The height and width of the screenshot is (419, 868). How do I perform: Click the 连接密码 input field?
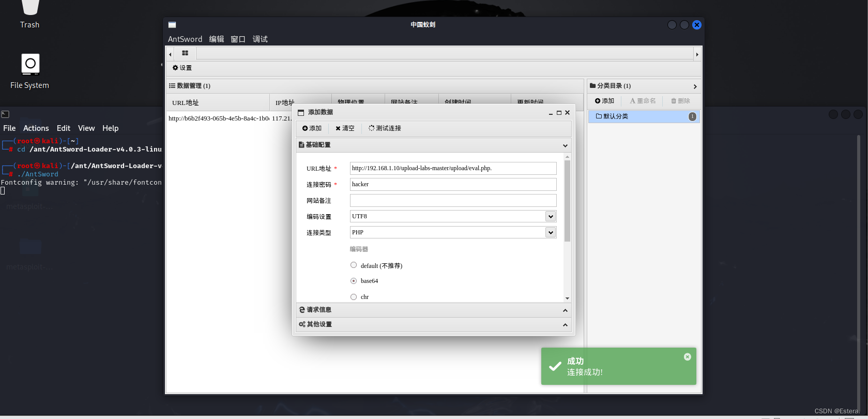pyautogui.click(x=453, y=184)
